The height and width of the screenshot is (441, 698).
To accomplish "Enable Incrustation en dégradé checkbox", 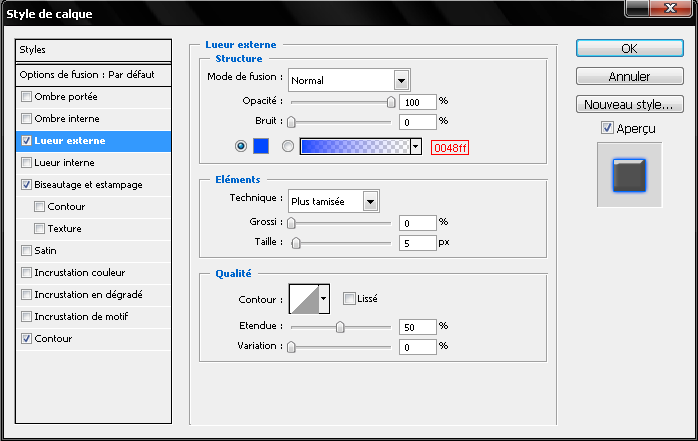I will coord(26,294).
